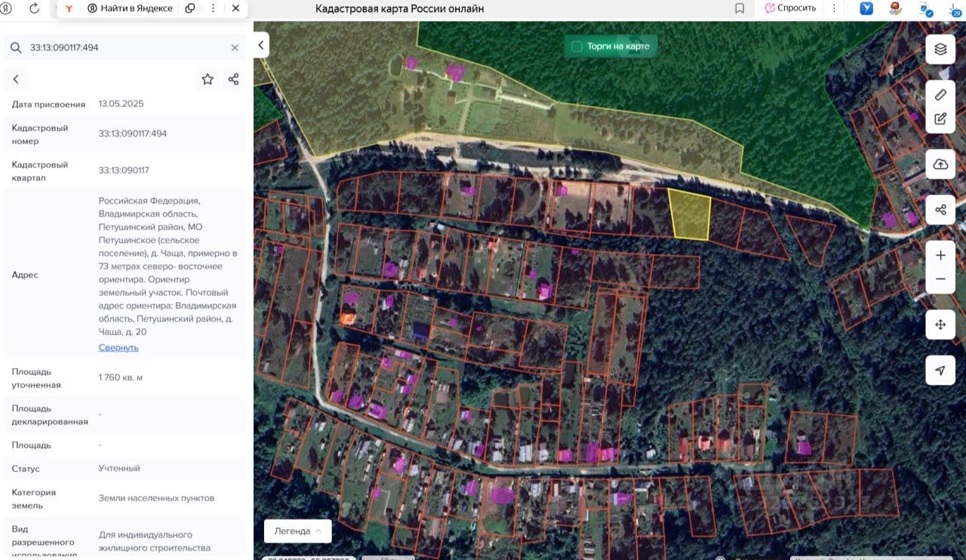Add parcel to favorites with star icon
Viewport: 966px width, 560px height.
(x=208, y=79)
